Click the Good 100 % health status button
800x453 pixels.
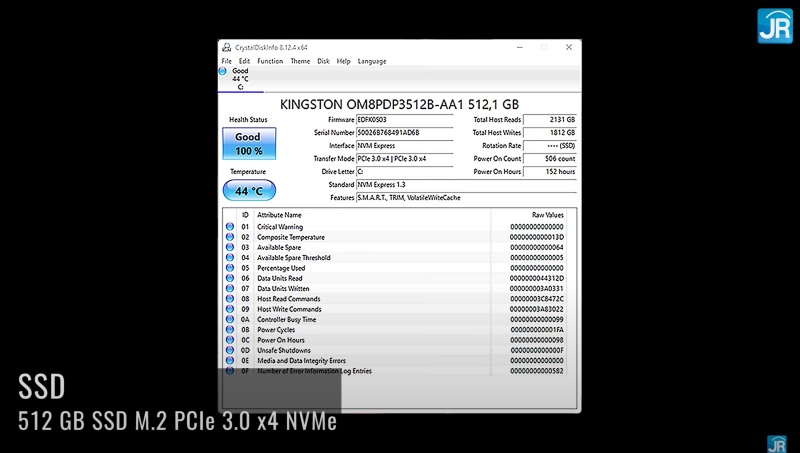[x=248, y=143]
